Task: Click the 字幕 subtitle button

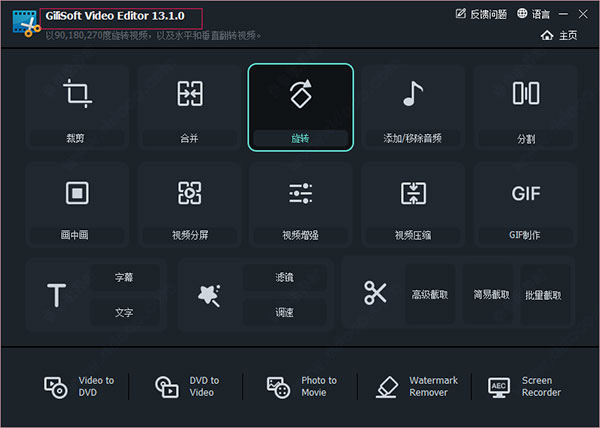Action: tap(124, 277)
